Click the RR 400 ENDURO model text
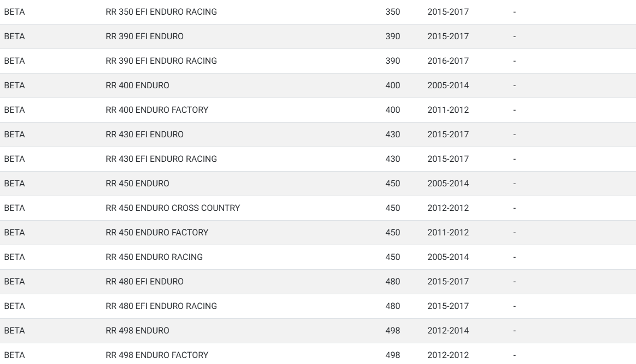 tap(137, 86)
